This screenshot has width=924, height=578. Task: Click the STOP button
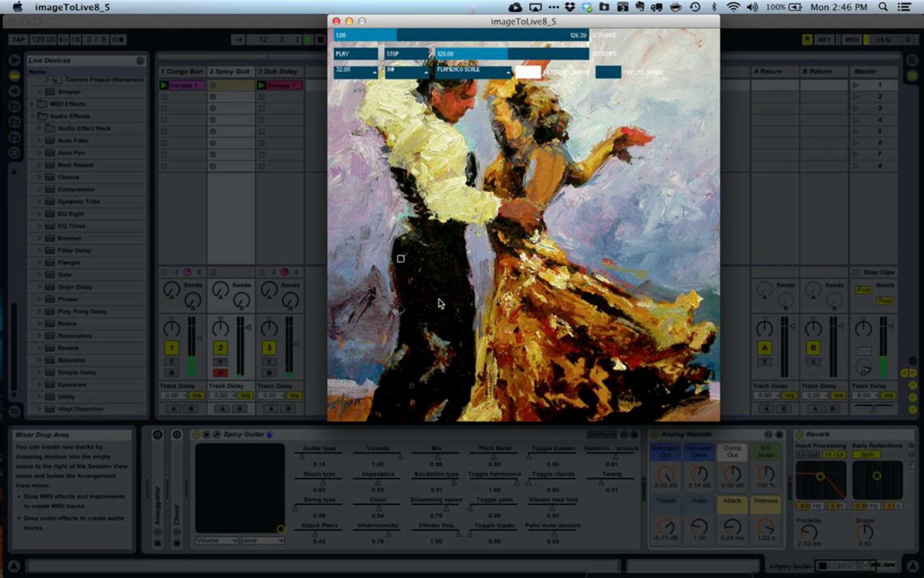point(407,54)
